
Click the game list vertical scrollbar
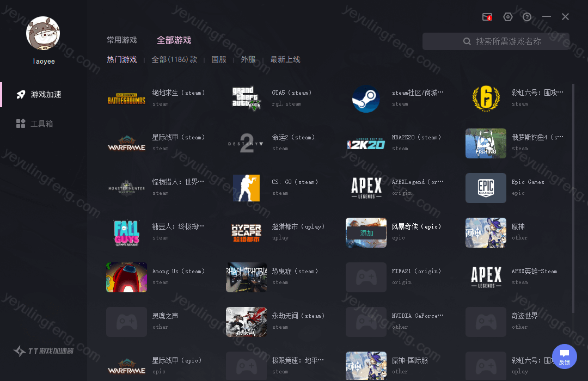click(x=573, y=198)
